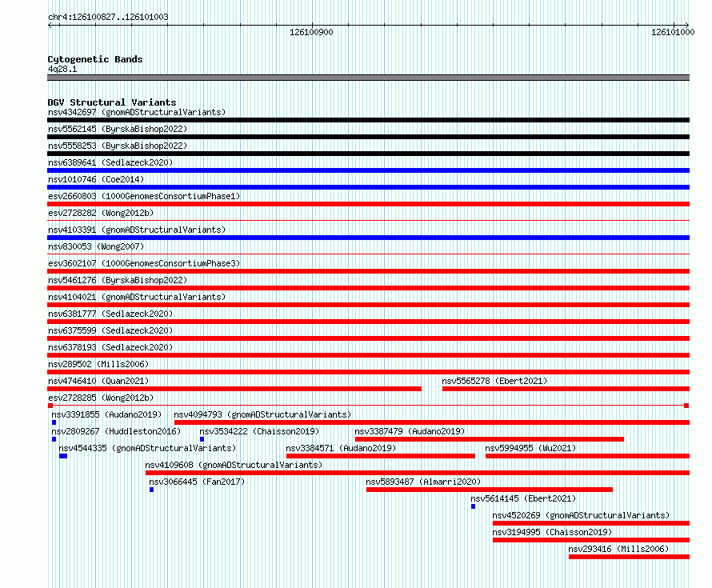Image resolution: width=712 pixels, height=588 pixels.
Task: Open the nsv5893487 Almarri2020 label
Action: pos(423,482)
